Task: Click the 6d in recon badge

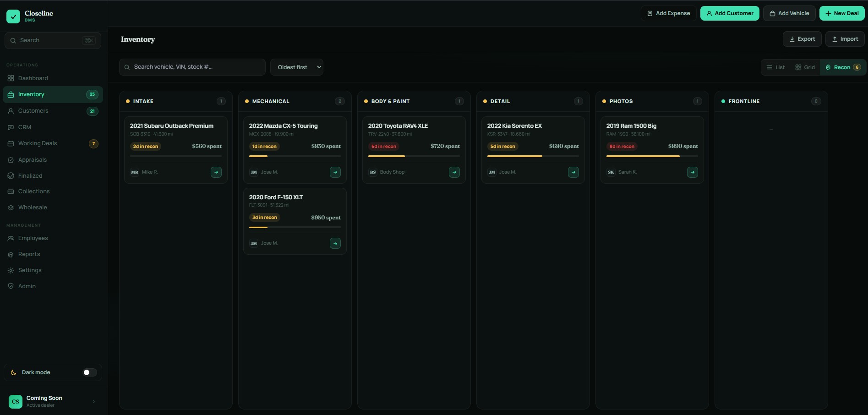Action: 384,147
